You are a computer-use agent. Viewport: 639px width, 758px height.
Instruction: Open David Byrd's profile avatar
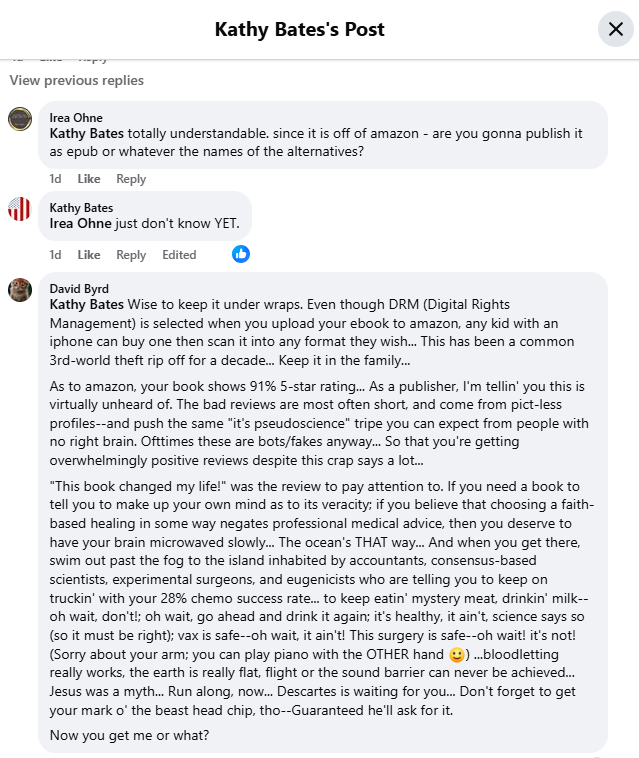coord(20,290)
